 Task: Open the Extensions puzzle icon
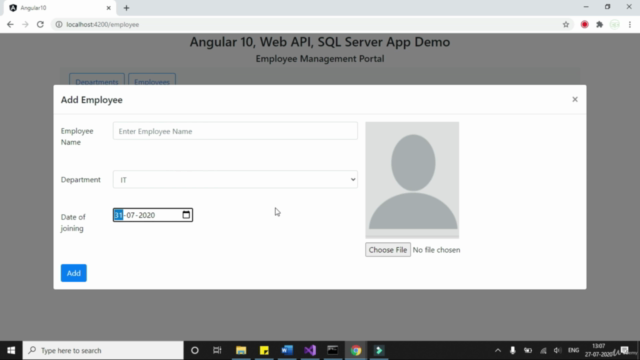click(599, 24)
